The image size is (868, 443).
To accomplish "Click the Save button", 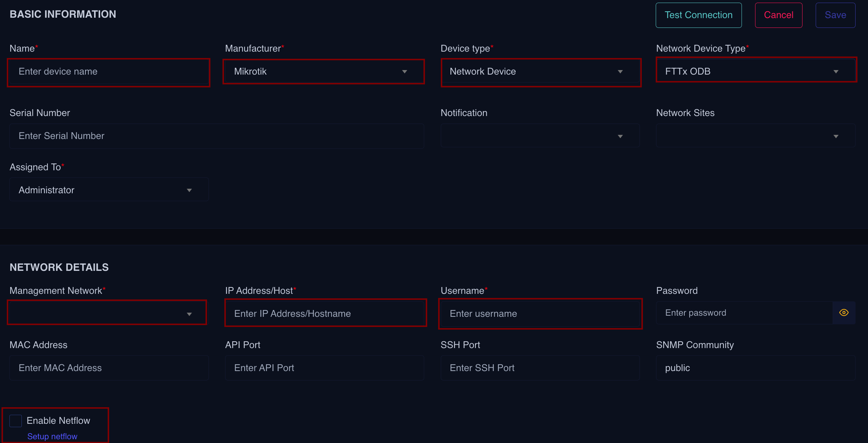I will pos(835,15).
